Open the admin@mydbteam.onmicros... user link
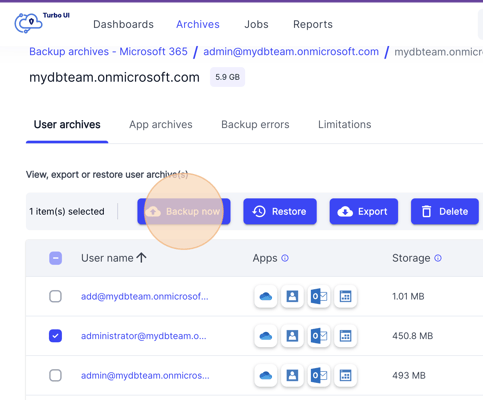 (x=145, y=376)
